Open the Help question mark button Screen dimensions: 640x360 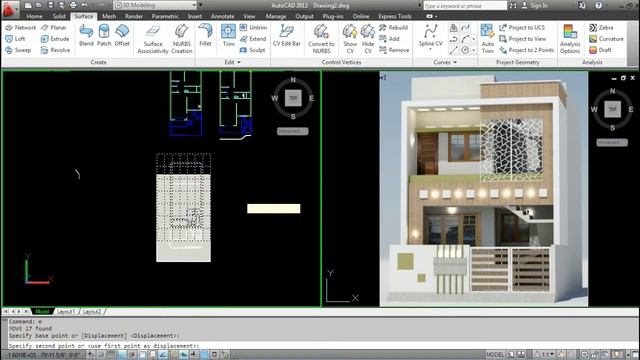pos(598,5)
